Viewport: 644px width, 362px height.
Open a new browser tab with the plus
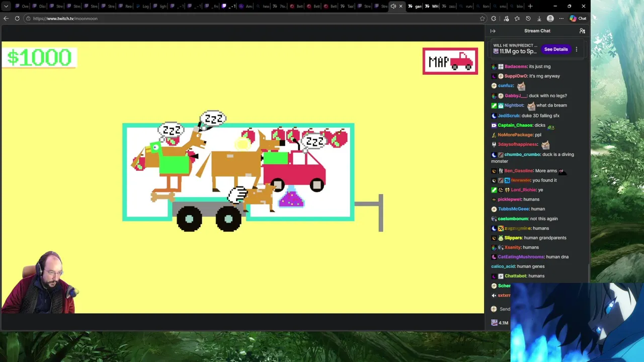pyautogui.click(x=530, y=6)
